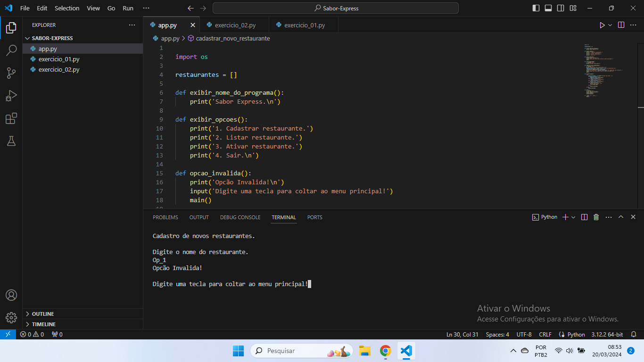Click the Run Python File play button
Screen dimensions: 644x362
[602, 25]
